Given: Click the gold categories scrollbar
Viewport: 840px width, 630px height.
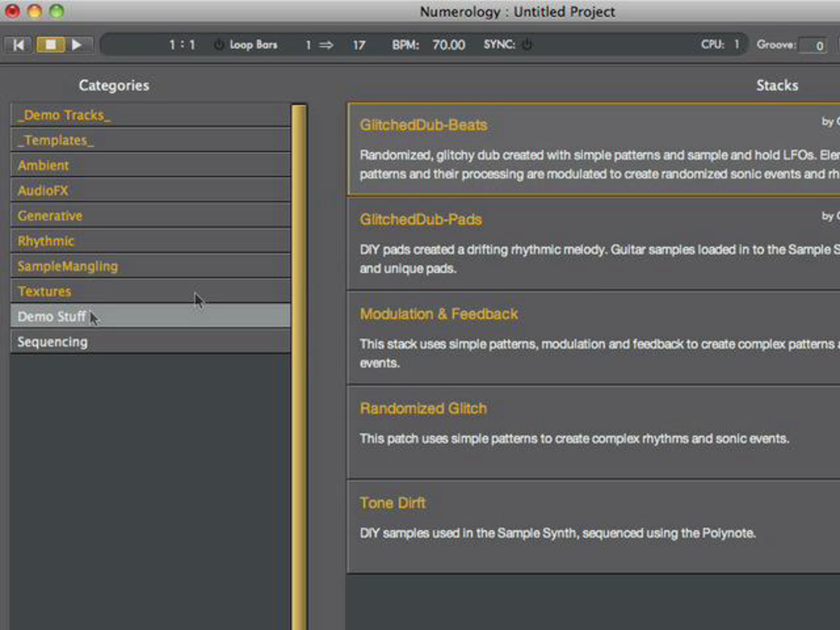Looking at the screenshot, I should (x=299, y=367).
